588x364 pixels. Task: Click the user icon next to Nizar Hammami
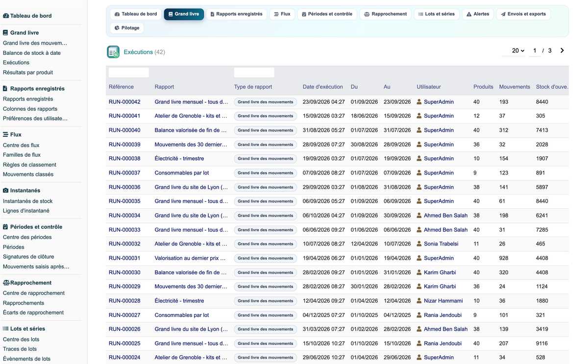pos(419,301)
